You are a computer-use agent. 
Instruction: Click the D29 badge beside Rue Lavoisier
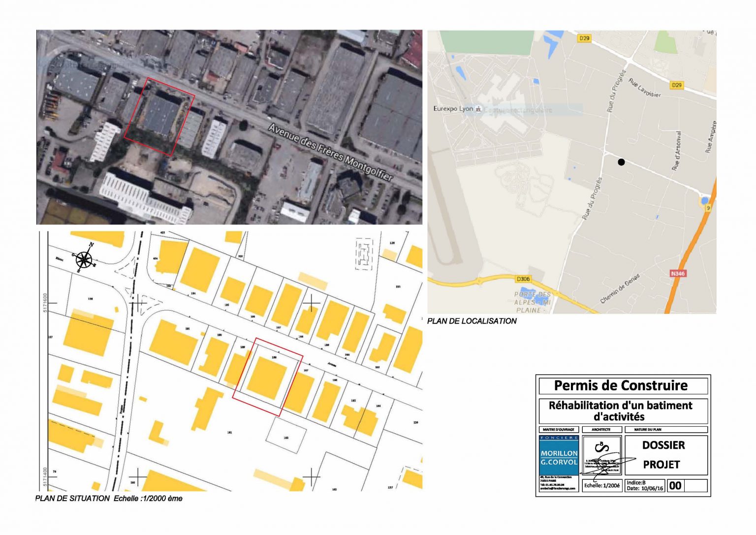(x=677, y=85)
